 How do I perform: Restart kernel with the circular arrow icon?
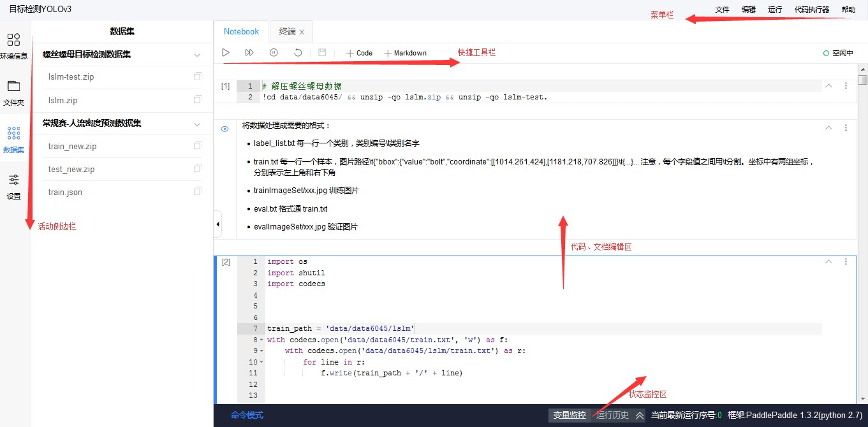pyautogui.click(x=298, y=53)
